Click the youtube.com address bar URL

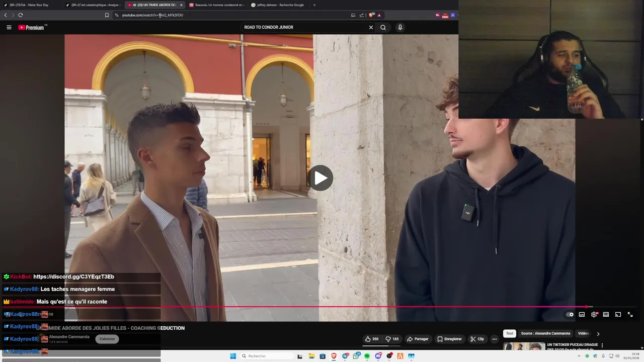click(x=152, y=15)
